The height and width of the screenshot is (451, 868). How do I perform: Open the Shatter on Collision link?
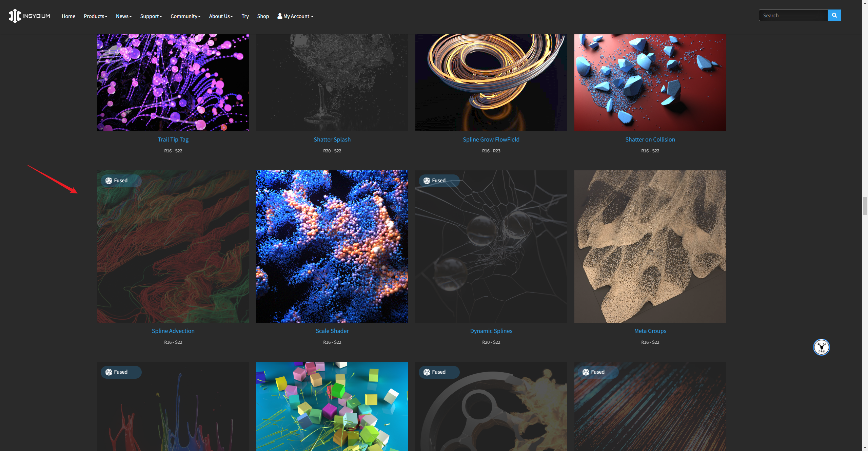click(x=650, y=139)
